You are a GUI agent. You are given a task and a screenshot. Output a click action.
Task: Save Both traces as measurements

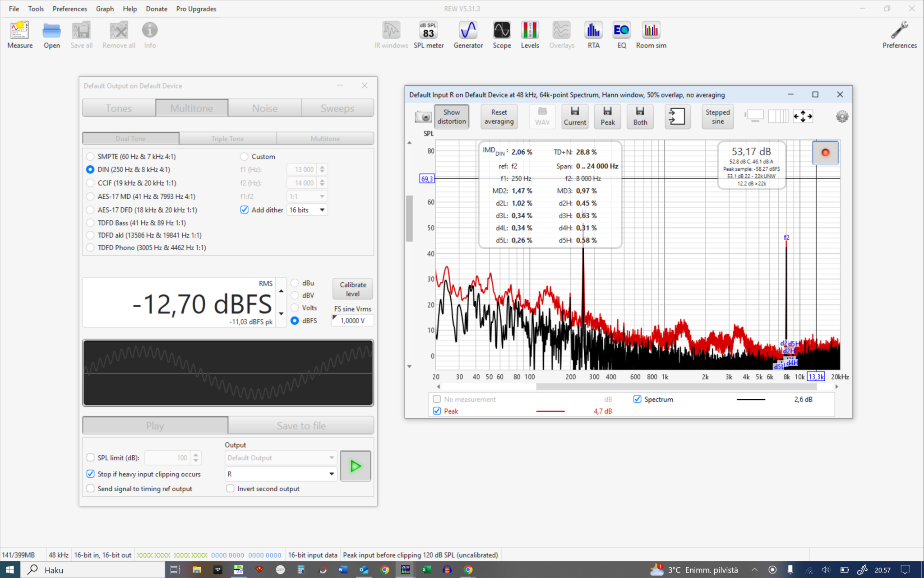640,117
